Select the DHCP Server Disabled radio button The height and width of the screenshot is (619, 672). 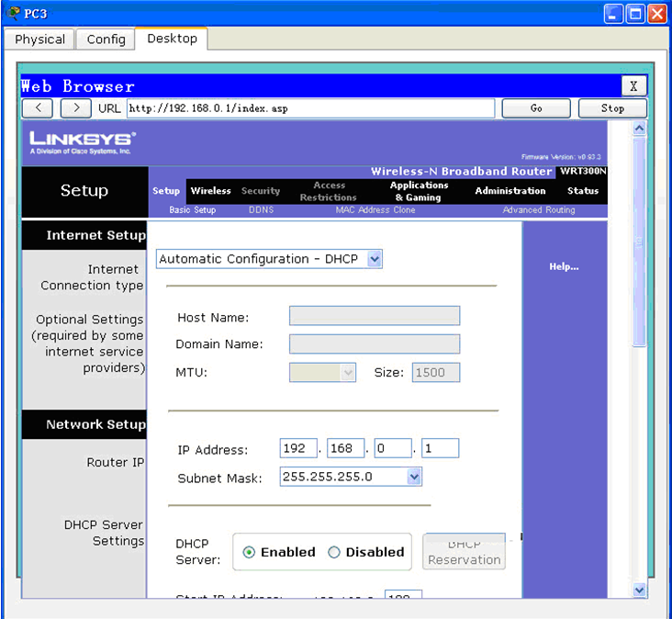[x=334, y=552]
